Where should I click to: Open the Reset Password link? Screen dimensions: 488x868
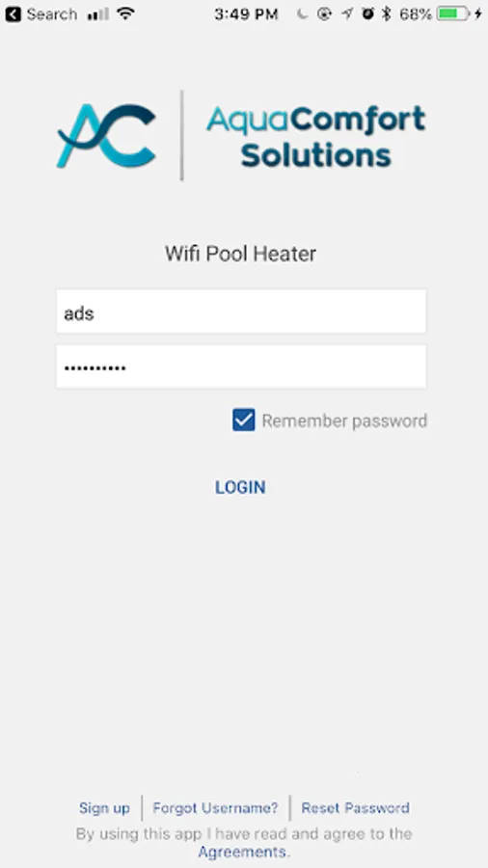[355, 807]
